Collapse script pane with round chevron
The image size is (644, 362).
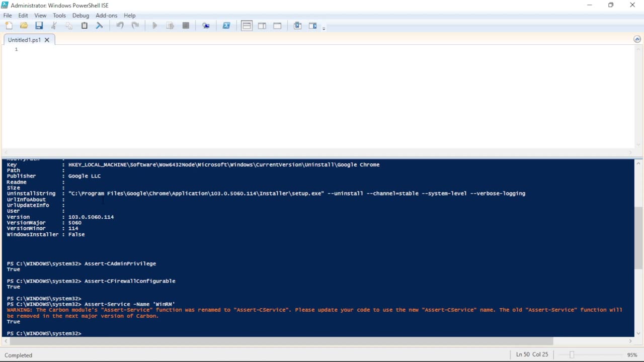pyautogui.click(x=637, y=39)
